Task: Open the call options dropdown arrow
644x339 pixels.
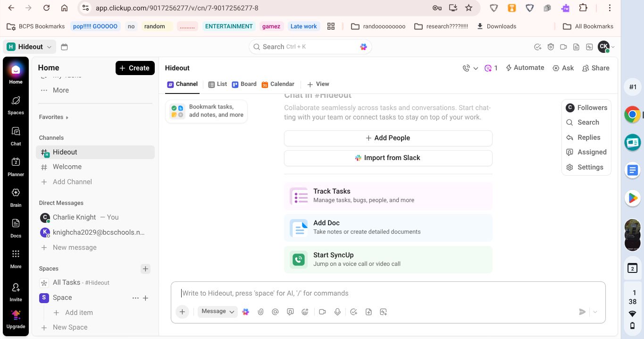Action: click(476, 68)
